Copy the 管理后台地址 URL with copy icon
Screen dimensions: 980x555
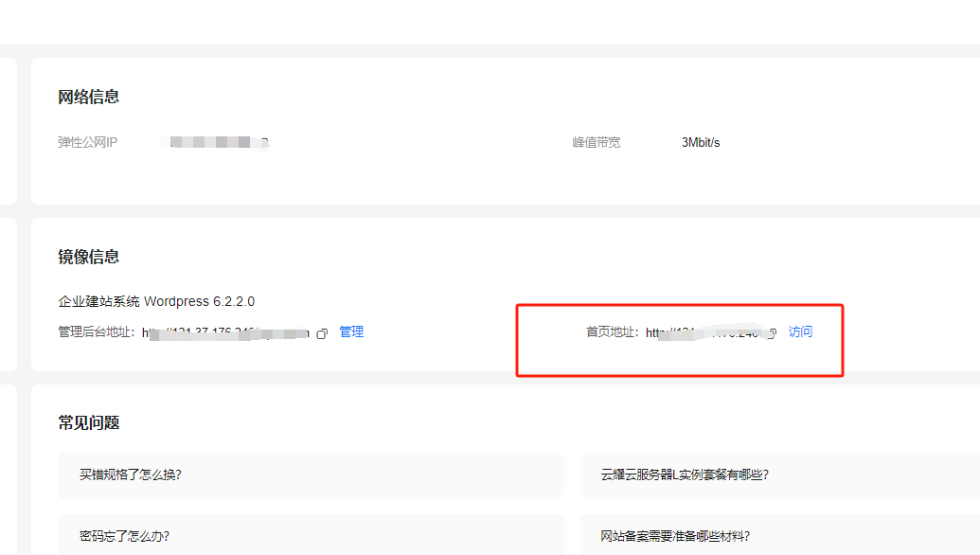click(322, 333)
